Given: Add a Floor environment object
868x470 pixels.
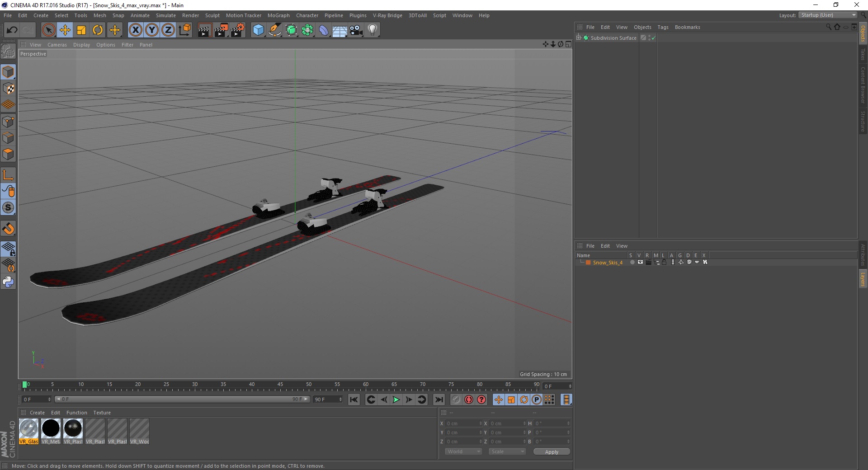Looking at the screenshot, I should coord(340,30).
